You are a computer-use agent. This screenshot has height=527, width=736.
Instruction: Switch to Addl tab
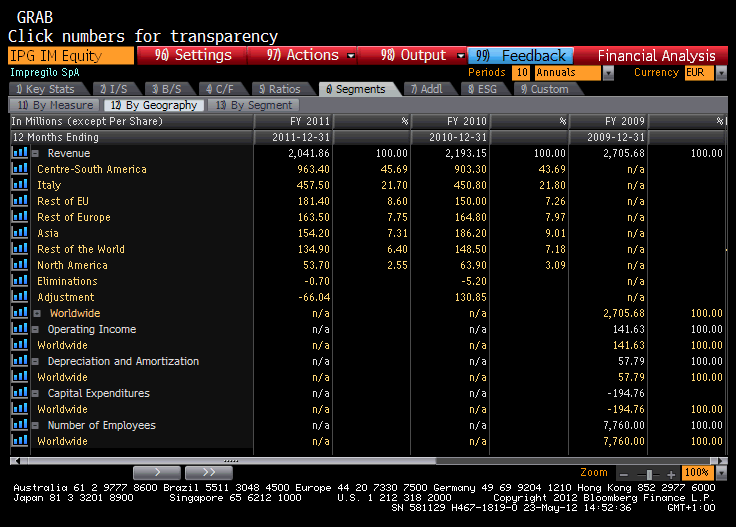pos(428,89)
